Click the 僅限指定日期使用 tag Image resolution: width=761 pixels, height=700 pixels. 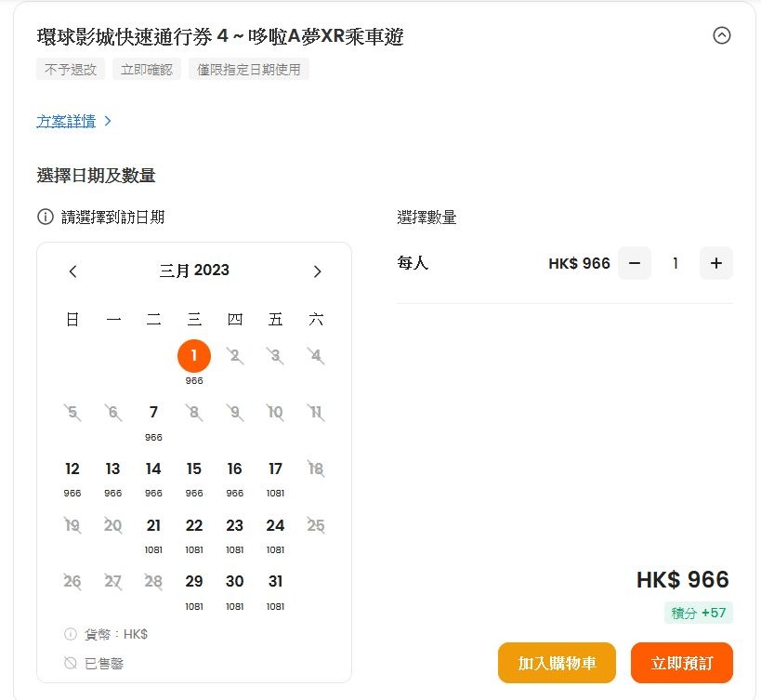(x=248, y=70)
